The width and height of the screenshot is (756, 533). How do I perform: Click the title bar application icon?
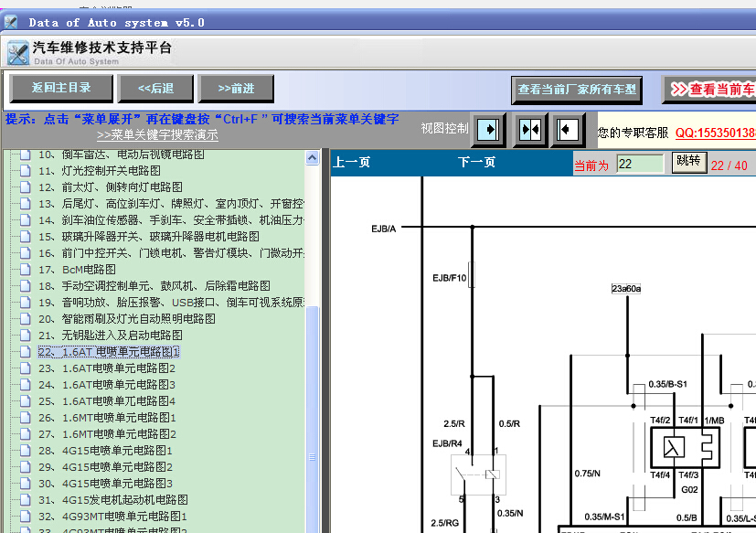coord(11,22)
